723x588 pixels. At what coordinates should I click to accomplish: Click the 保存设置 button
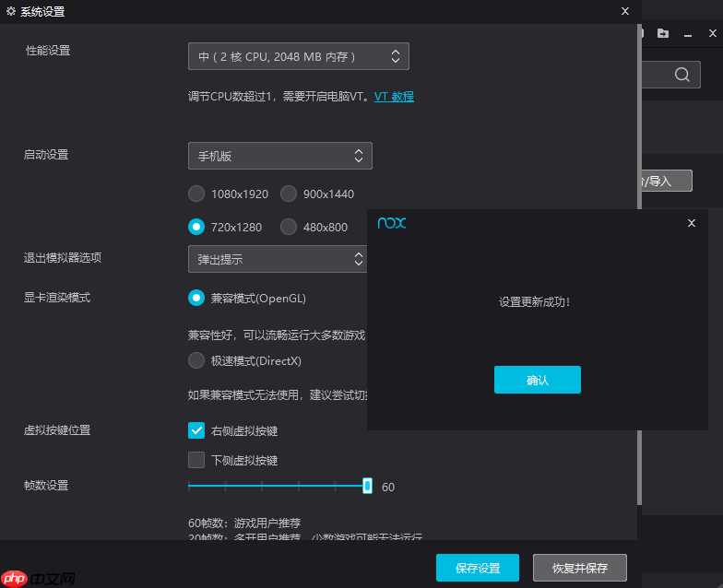[478, 568]
